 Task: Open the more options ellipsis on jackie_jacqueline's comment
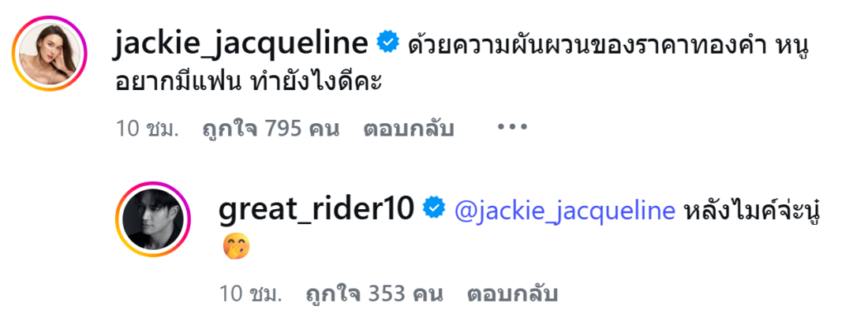pos(510,128)
